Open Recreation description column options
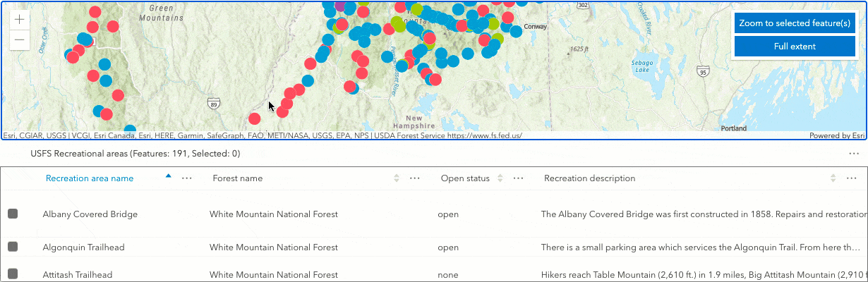Viewport: 868px width, 282px height. 851,178
